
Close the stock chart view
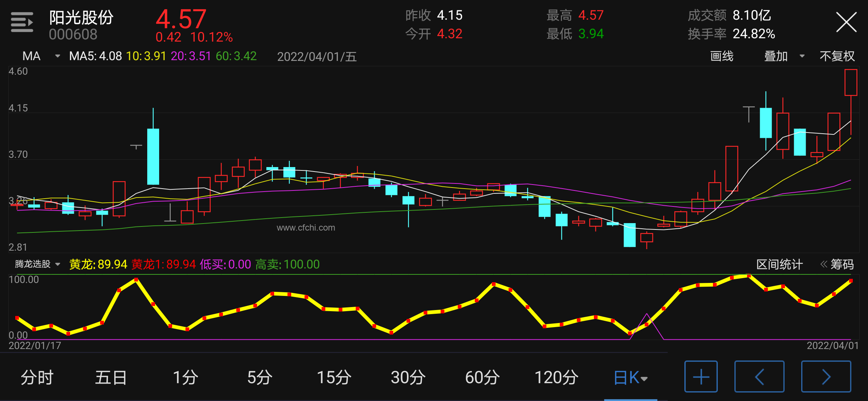[846, 22]
